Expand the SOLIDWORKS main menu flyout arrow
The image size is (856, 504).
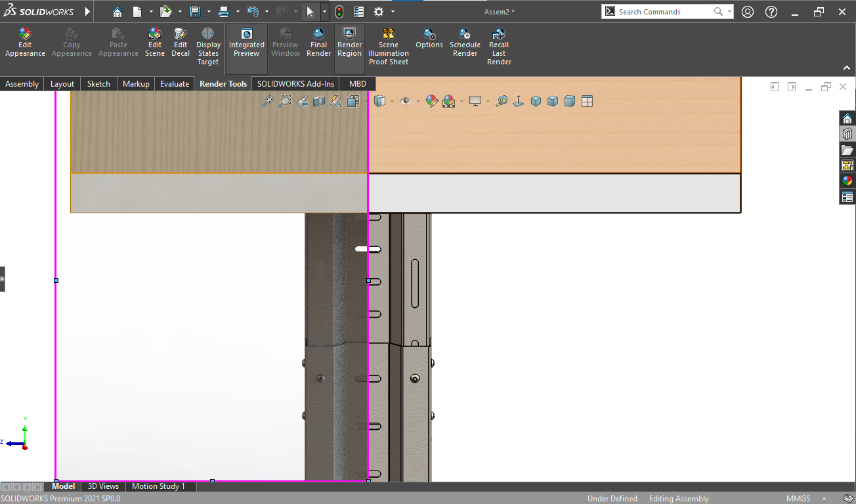[x=87, y=12]
